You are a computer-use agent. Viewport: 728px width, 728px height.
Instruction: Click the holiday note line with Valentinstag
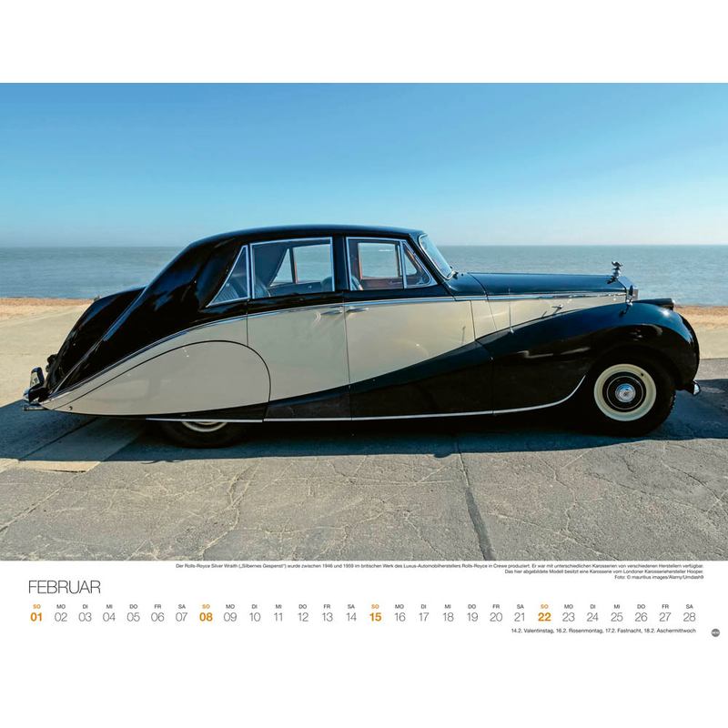603,631
